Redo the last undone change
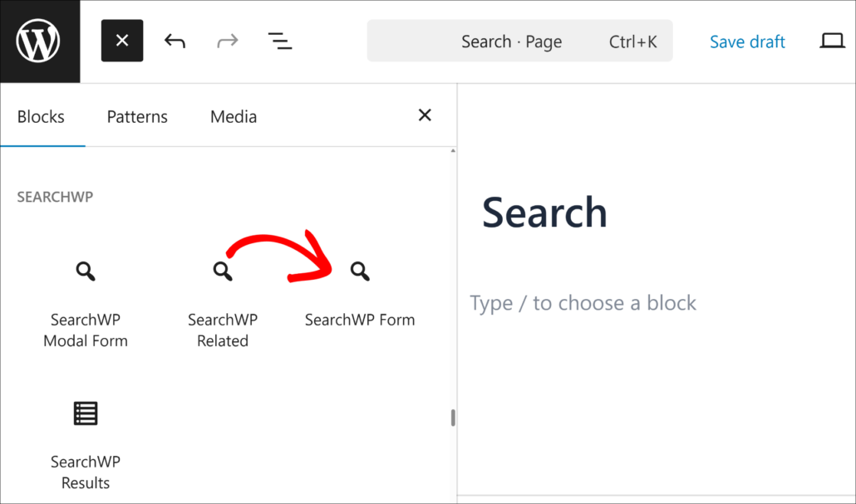The height and width of the screenshot is (504, 856). [x=227, y=41]
